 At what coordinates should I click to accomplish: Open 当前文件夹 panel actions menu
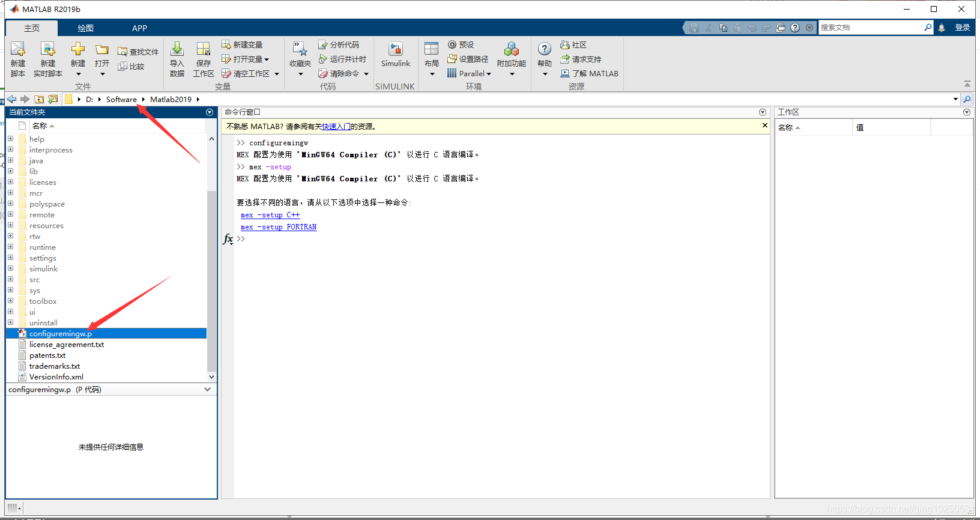tap(210, 112)
